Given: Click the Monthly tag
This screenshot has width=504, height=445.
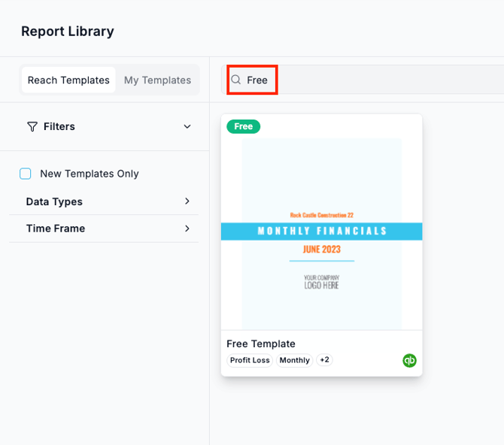Looking at the screenshot, I should tap(294, 360).
